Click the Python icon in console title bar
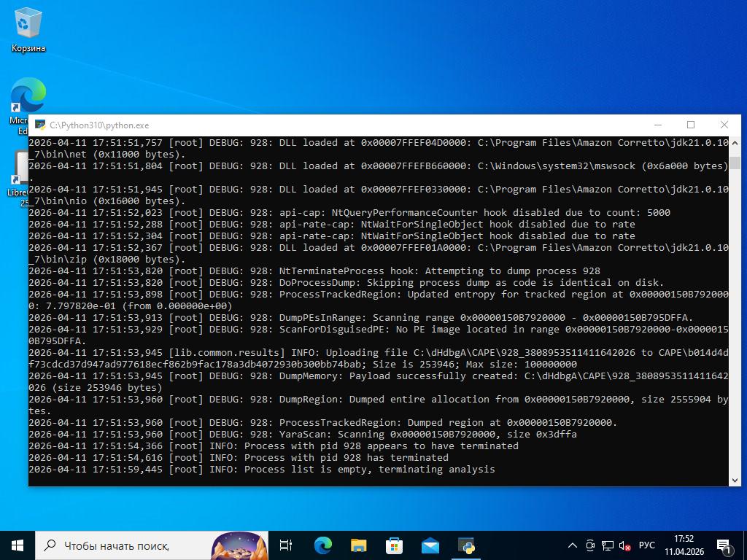 (x=40, y=125)
